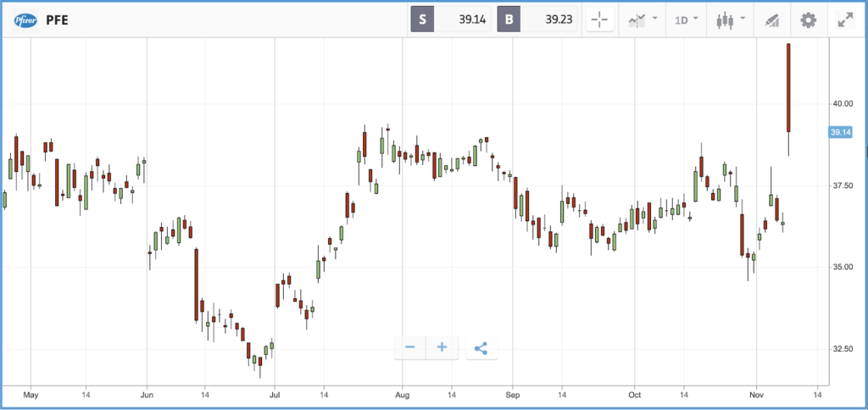Screen dimensions: 868x410
Task: Click the Pfizer logo icon
Action: click(x=25, y=20)
